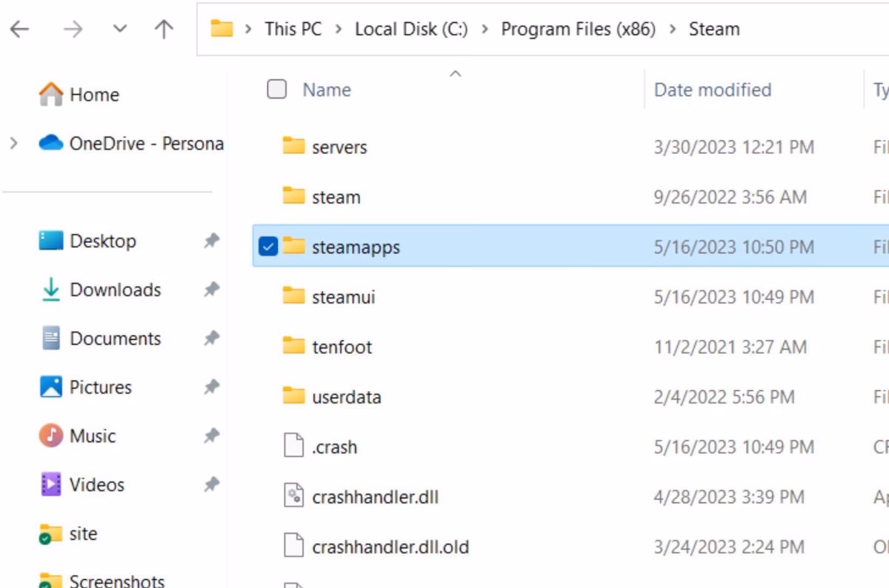Go back with the Back arrow
The image size is (889, 588).
19,29
